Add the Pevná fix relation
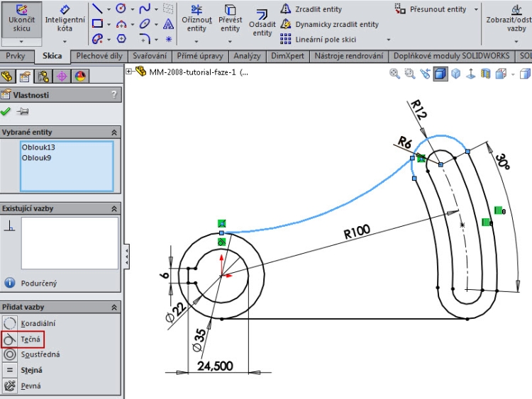Viewport: 532px width, 399px height. (22, 386)
